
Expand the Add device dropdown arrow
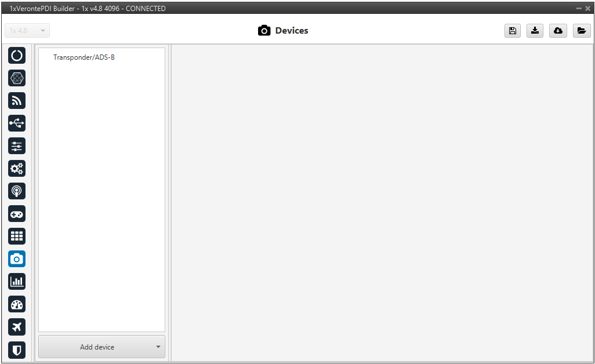(x=158, y=347)
